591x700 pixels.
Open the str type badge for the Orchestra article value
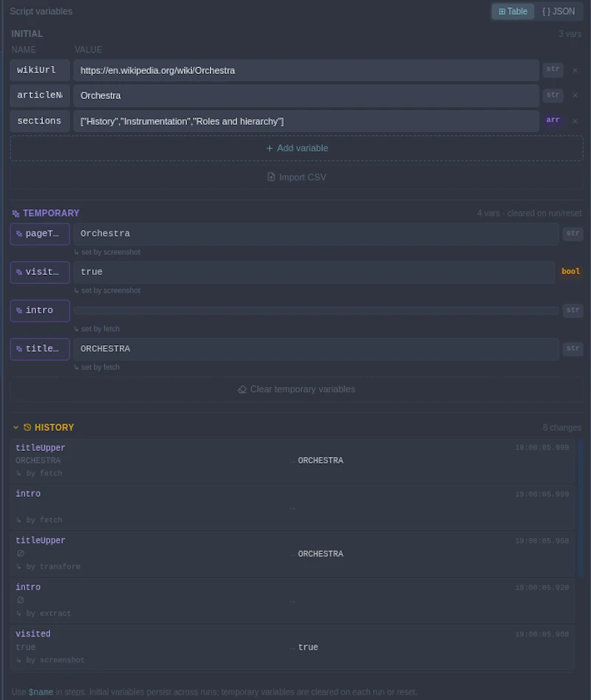coord(553,95)
